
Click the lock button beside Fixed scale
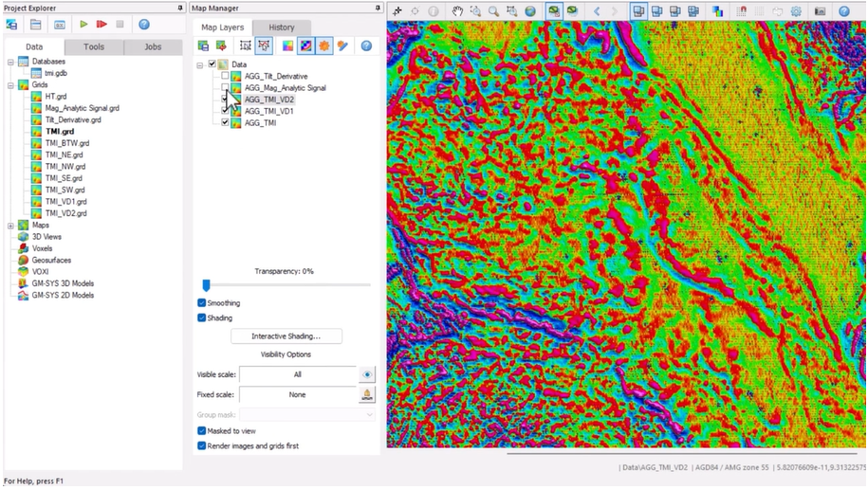(366, 394)
